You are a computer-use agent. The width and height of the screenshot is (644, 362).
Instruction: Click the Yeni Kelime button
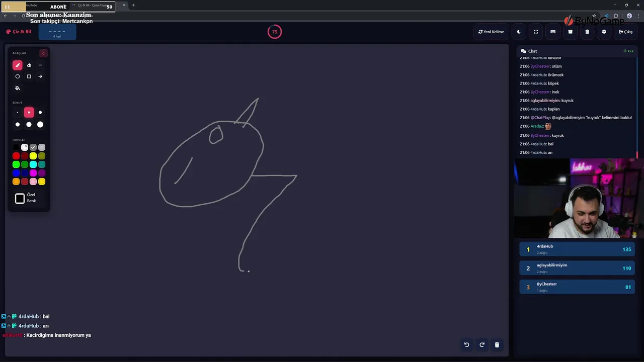point(491,32)
